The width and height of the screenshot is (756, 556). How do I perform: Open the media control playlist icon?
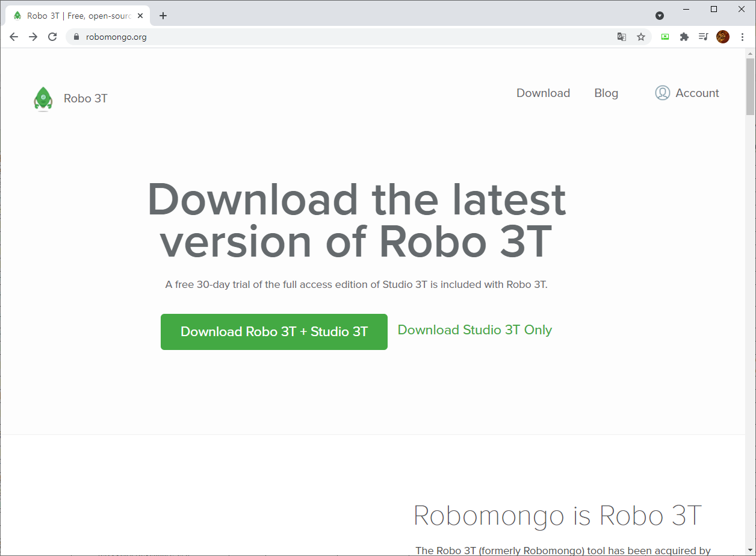(x=703, y=37)
